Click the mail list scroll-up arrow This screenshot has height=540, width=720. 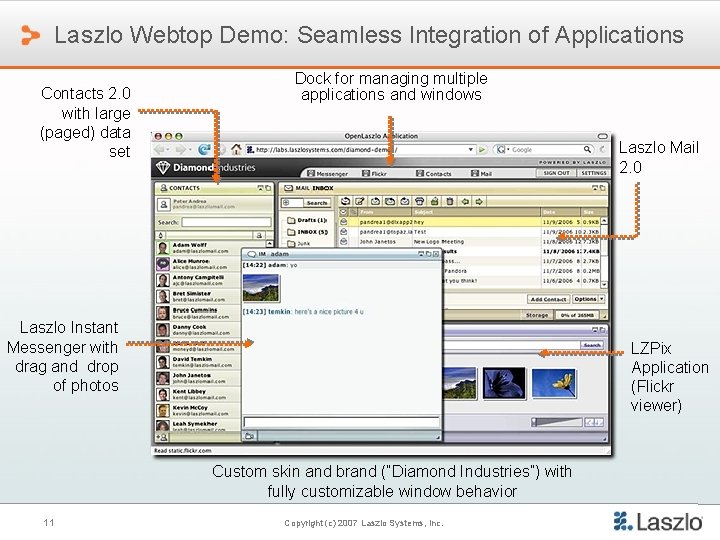pos(604,221)
